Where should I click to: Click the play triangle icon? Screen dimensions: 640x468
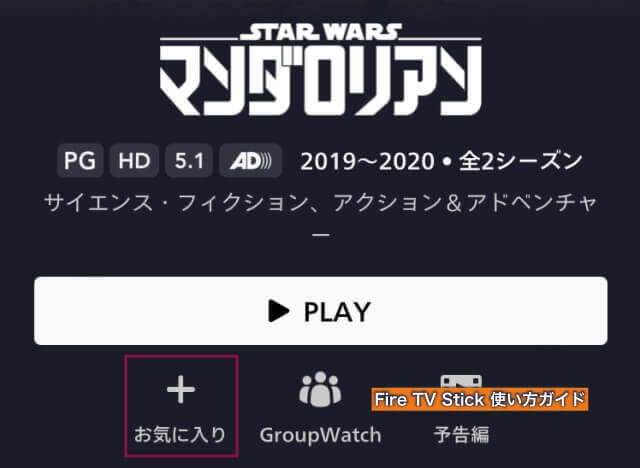279,311
